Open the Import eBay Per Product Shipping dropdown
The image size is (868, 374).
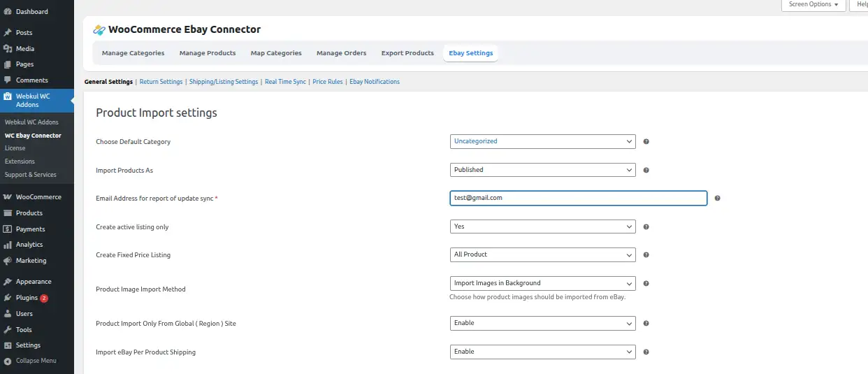[x=542, y=352]
